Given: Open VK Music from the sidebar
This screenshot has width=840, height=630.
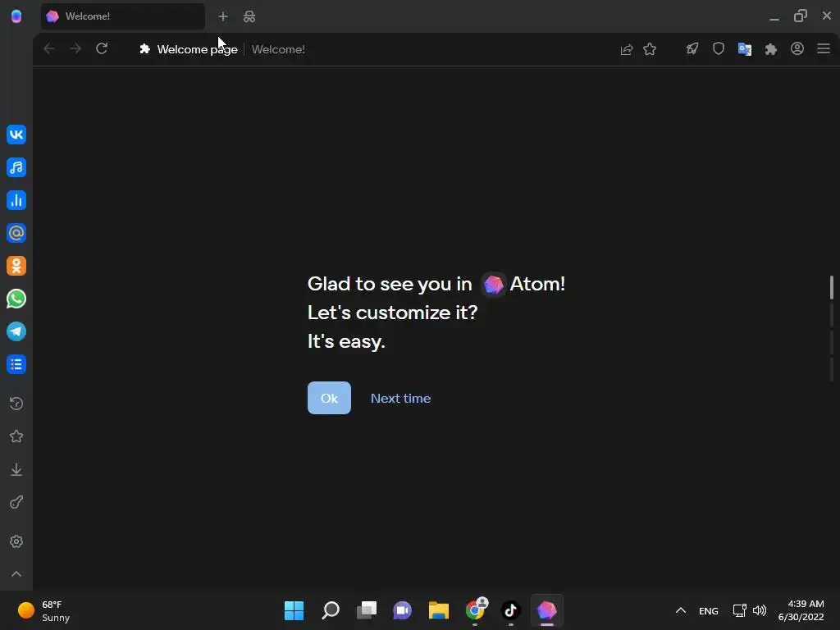Looking at the screenshot, I should coord(16,167).
